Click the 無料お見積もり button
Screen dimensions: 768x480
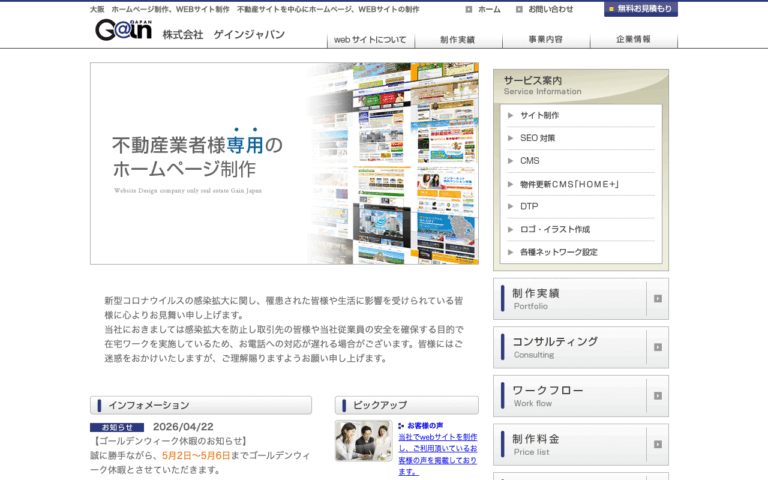(641, 9)
